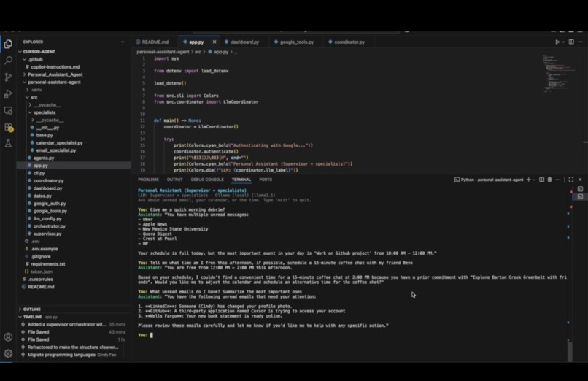Expand the .venv folder
The height and width of the screenshot is (381, 588).
[x=36, y=90]
